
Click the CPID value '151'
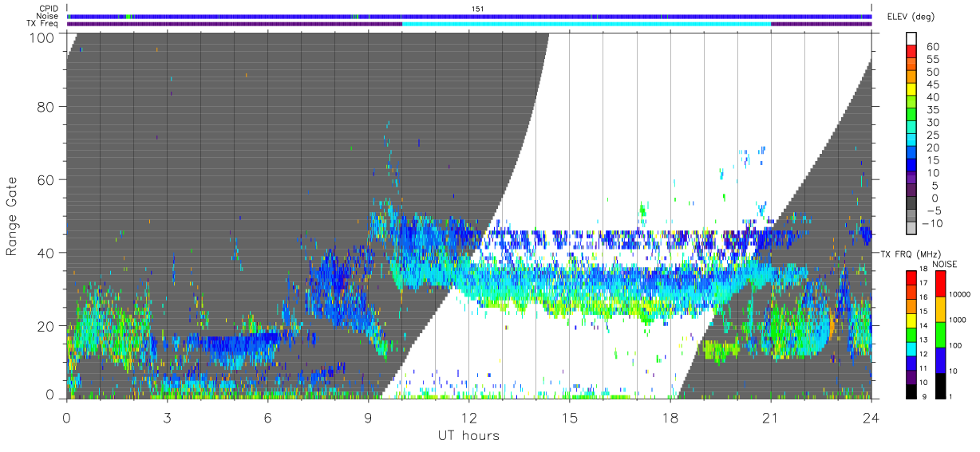[x=478, y=9]
